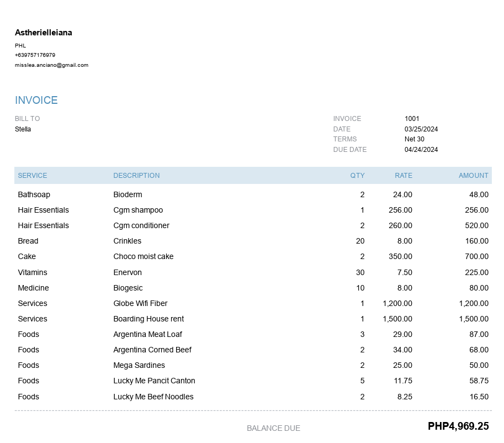Click the blue INVOICE heading

coord(36,100)
